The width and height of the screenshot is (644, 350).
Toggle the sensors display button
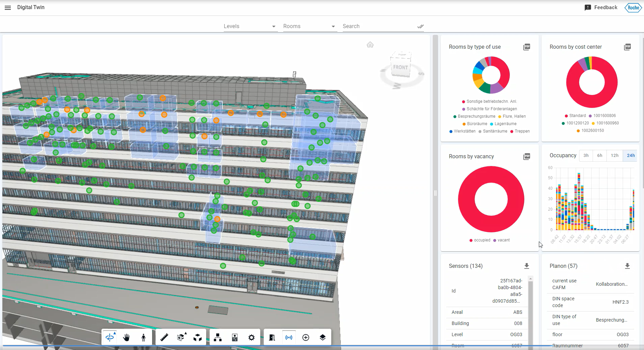point(289,337)
